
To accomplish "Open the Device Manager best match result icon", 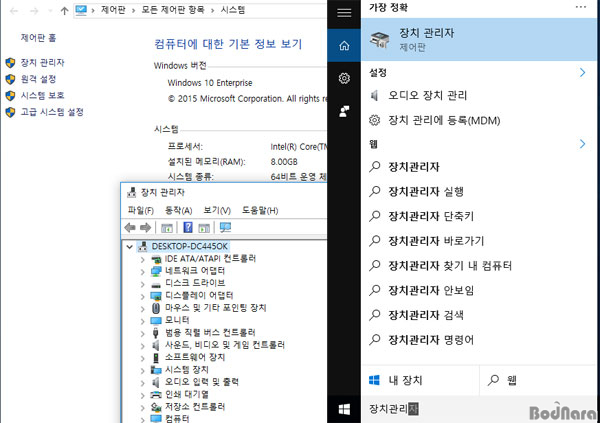I will coord(380,39).
